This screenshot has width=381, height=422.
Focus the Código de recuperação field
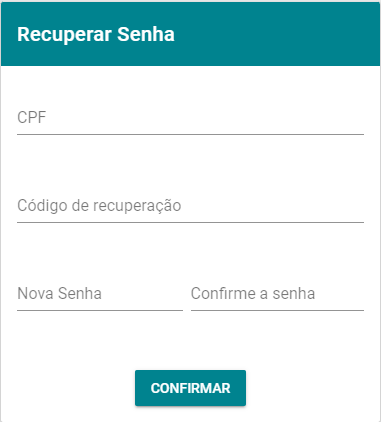click(190, 206)
